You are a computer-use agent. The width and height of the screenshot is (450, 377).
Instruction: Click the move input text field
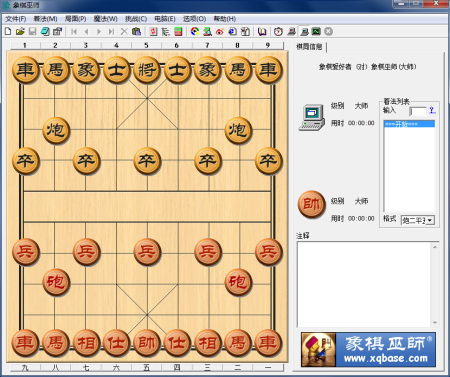[418, 111]
